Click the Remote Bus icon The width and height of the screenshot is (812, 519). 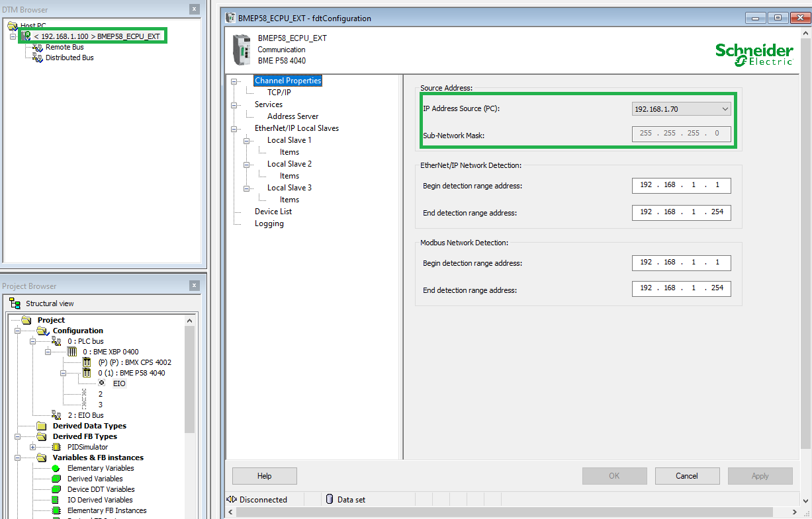[38, 48]
